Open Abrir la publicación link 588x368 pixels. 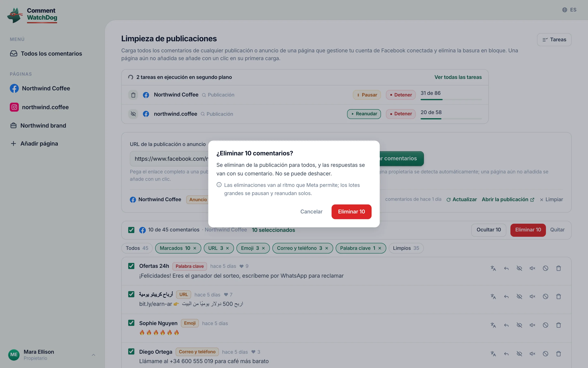508,200
